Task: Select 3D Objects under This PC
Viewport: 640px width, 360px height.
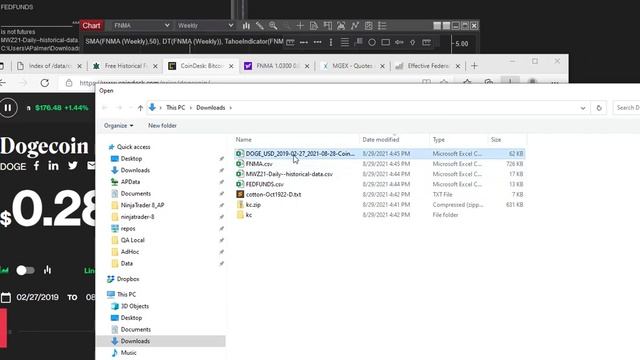Action: click(x=135, y=306)
